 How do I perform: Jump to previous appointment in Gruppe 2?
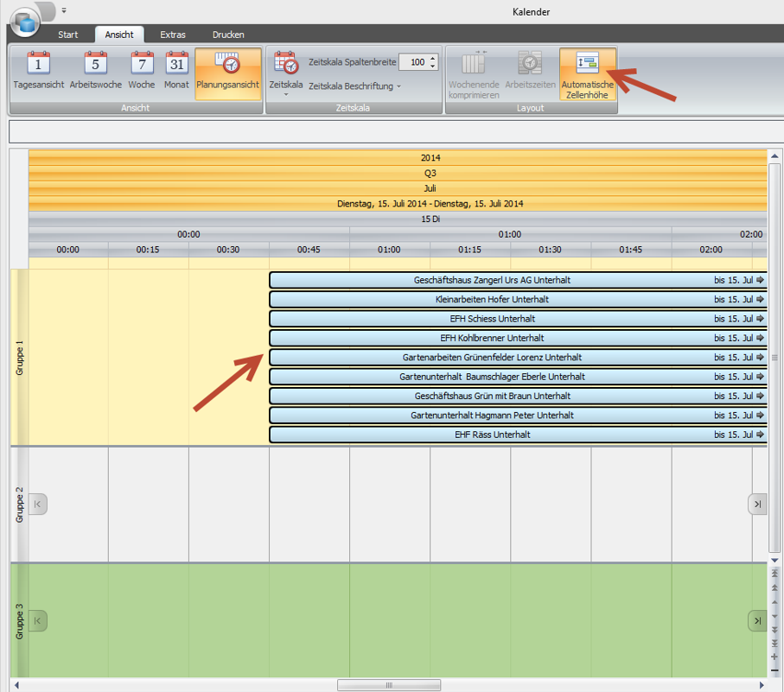tap(37, 505)
